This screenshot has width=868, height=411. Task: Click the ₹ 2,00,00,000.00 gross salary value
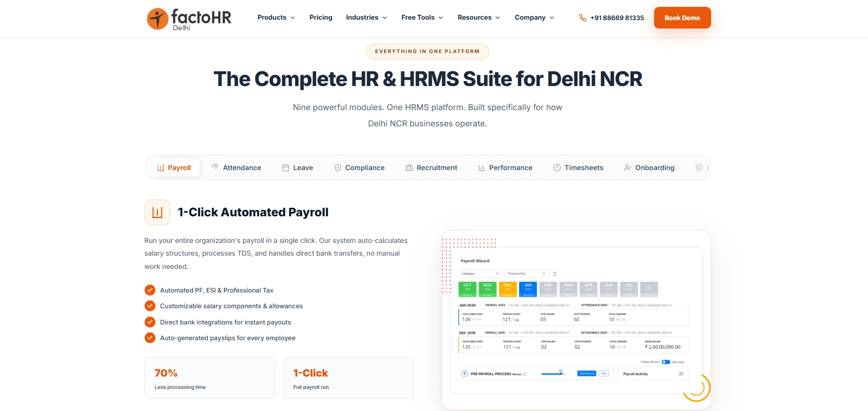[663, 347]
